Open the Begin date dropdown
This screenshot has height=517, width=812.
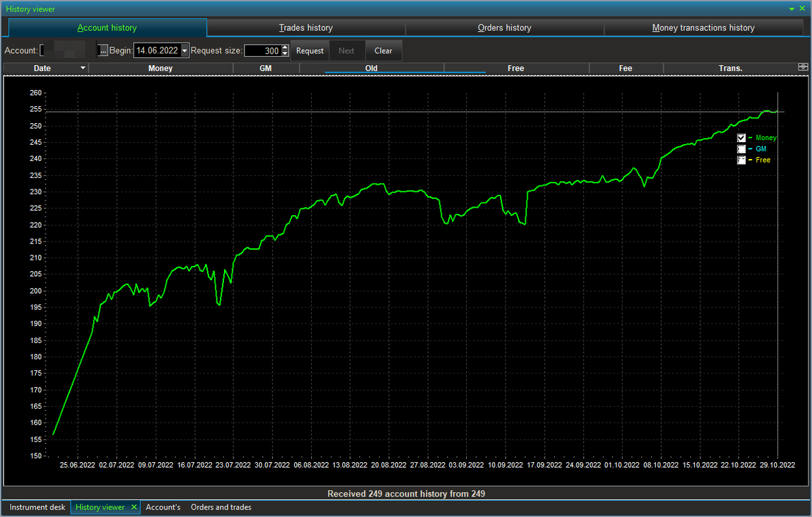185,51
